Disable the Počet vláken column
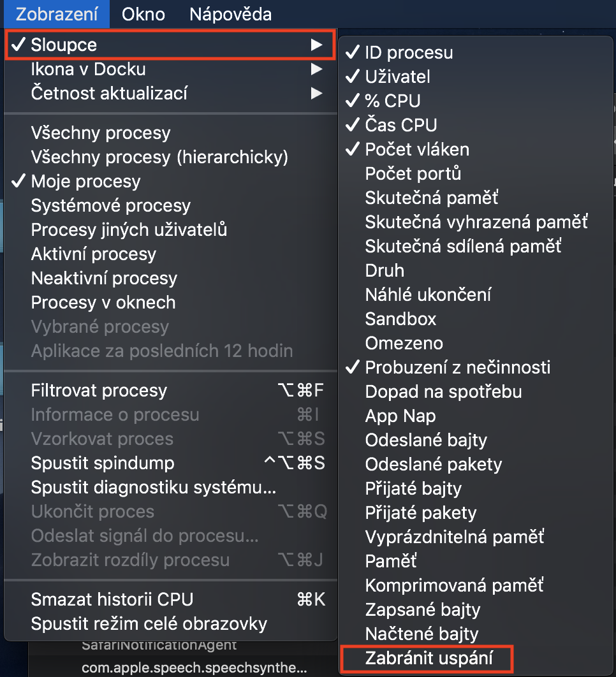616x677 pixels. click(416, 149)
